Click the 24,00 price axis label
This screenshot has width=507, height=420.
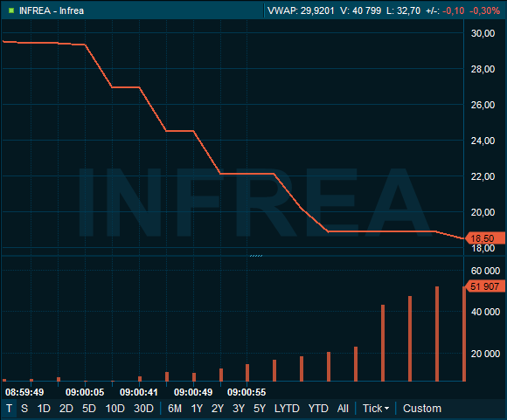pyautogui.click(x=483, y=141)
